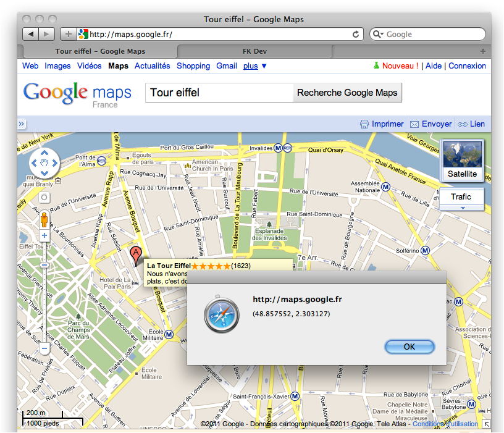Expand the left panel with double-chevron
The height and width of the screenshot is (433, 504).
tap(21, 124)
